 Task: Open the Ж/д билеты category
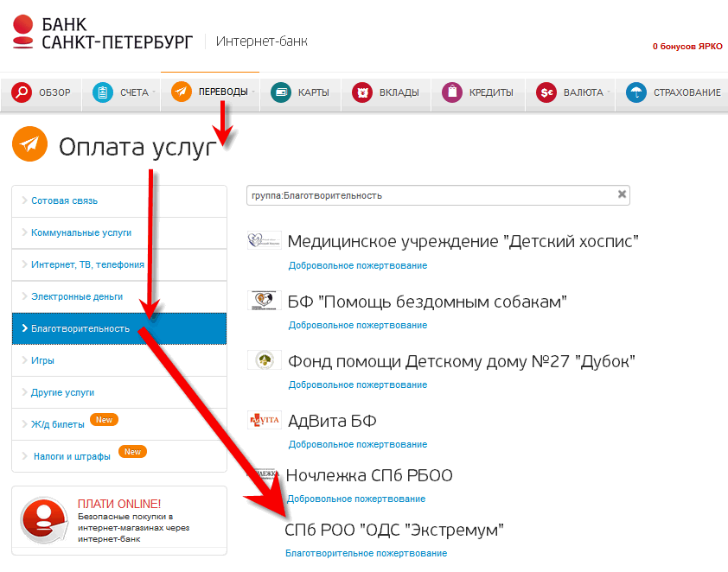pyautogui.click(x=58, y=424)
